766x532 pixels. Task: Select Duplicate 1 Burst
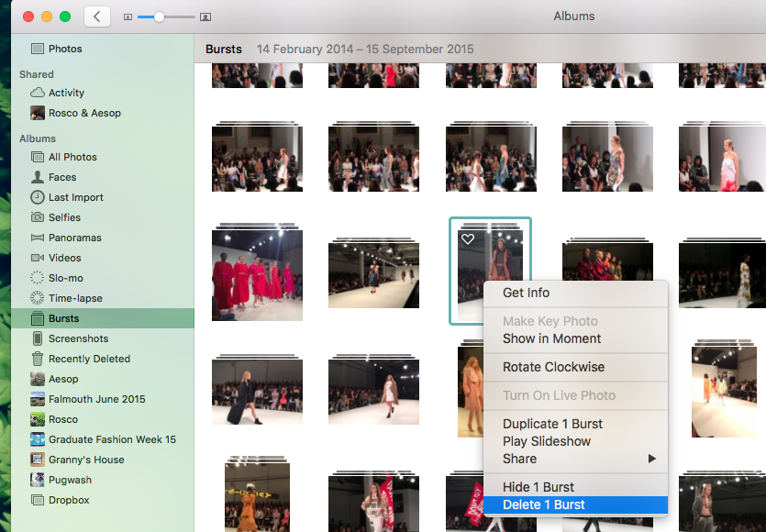[x=575, y=424]
